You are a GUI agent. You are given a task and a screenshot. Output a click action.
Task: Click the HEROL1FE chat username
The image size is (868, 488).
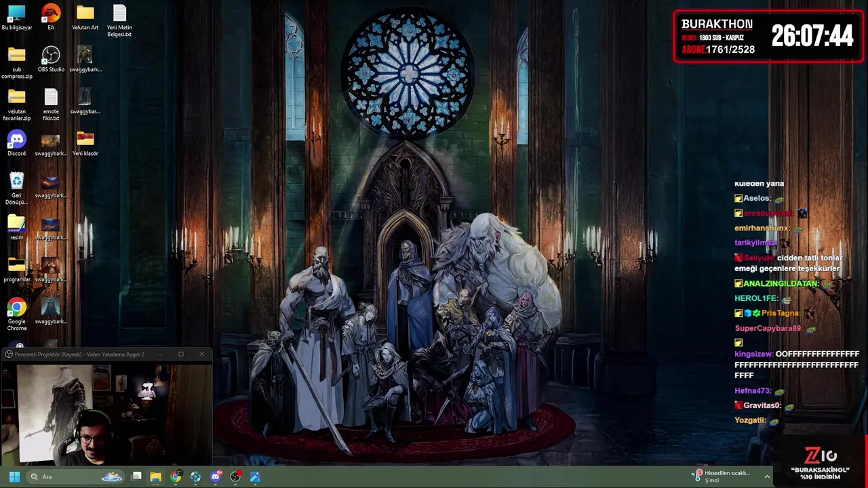(756, 299)
